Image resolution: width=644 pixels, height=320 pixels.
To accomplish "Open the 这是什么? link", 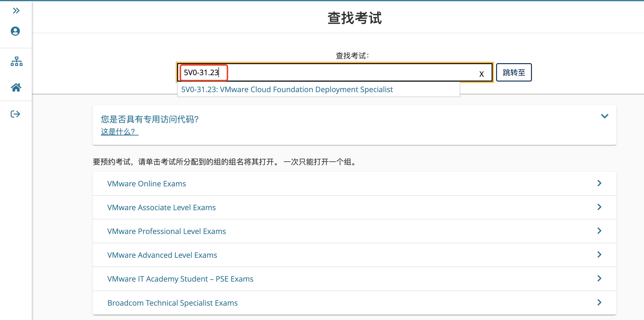I will pyautogui.click(x=120, y=132).
